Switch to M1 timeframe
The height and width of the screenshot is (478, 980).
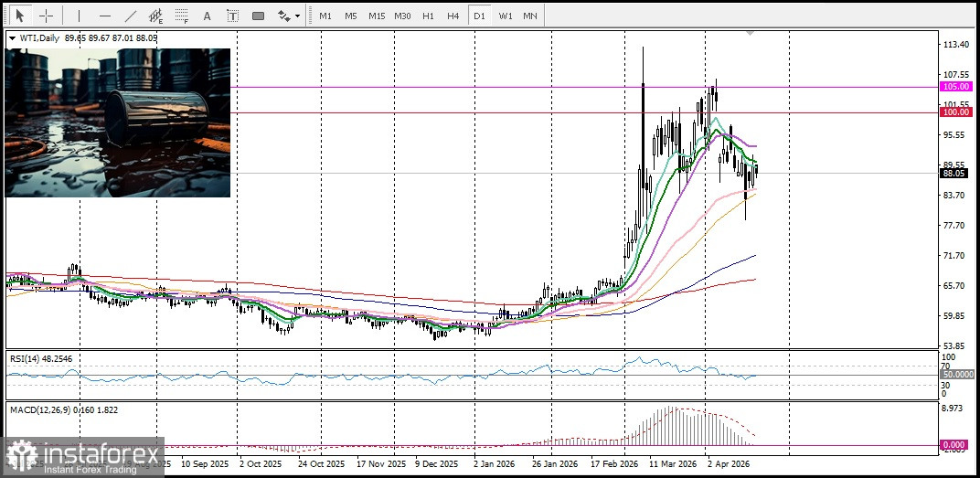point(325,16)
